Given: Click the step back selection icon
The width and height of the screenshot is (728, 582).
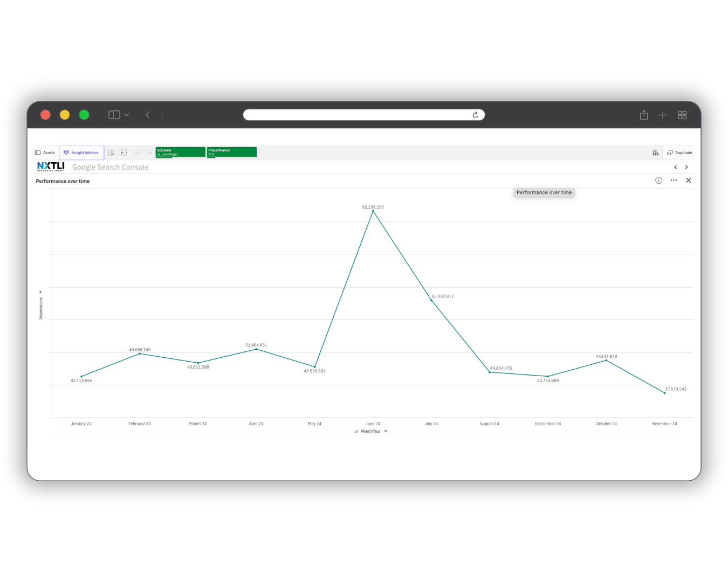Looking at the screenshot, I should [123, 153].
